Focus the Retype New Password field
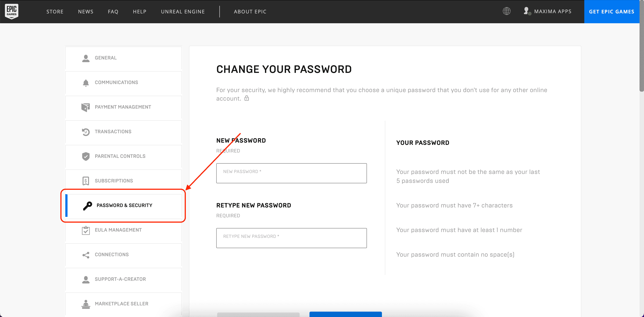 [x=292, y=238]
